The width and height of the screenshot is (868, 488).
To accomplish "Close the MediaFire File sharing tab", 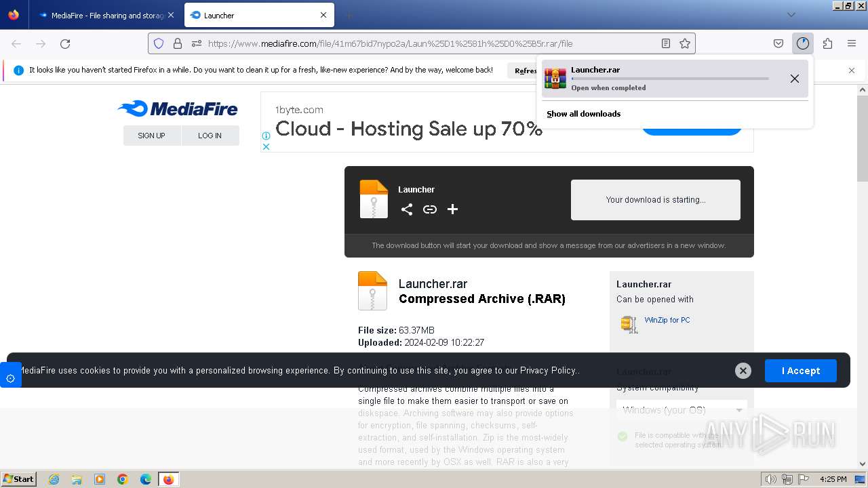I will click(170, 15).
